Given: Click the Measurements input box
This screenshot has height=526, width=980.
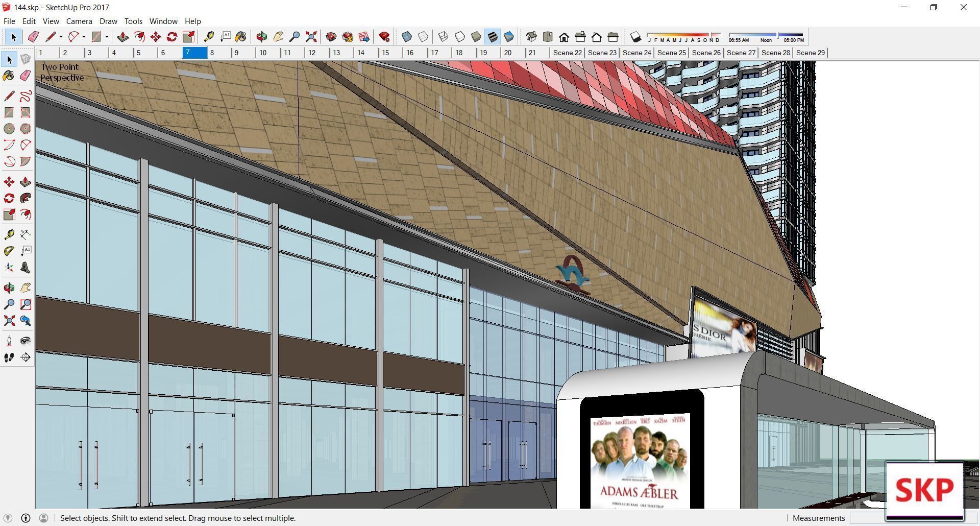Looking at the screenshot, I should coord(914,518).
